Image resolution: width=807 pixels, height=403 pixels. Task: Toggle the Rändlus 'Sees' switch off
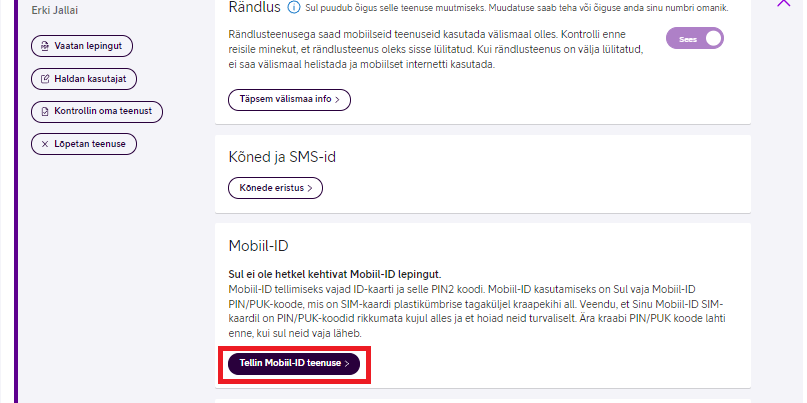coord(695,39)
